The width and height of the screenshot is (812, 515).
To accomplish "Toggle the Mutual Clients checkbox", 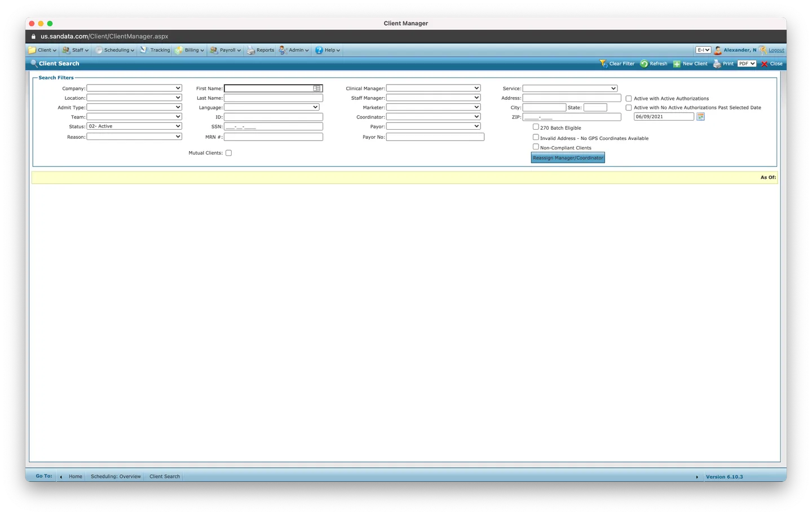I will [x=228, y=152].
